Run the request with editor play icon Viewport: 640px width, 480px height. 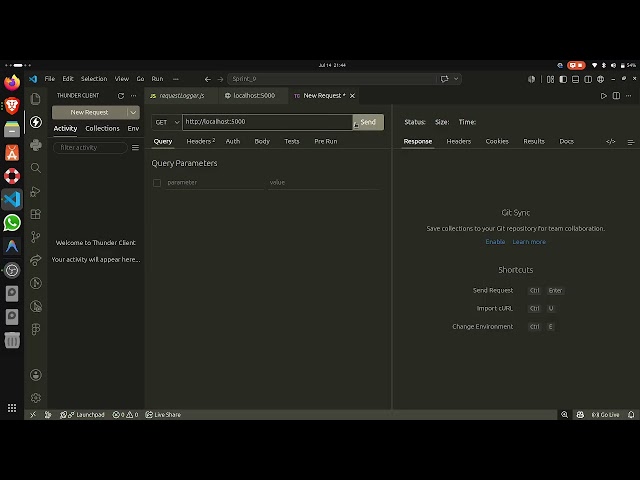pyautogui.click(x=603, y=96)
